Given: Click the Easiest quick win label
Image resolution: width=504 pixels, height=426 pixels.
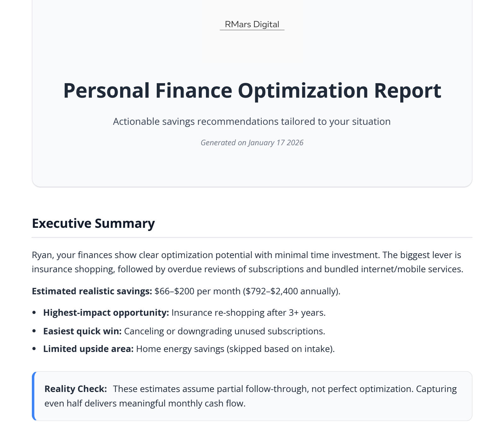Looking at the screenshot, I should tap(82, 331).
